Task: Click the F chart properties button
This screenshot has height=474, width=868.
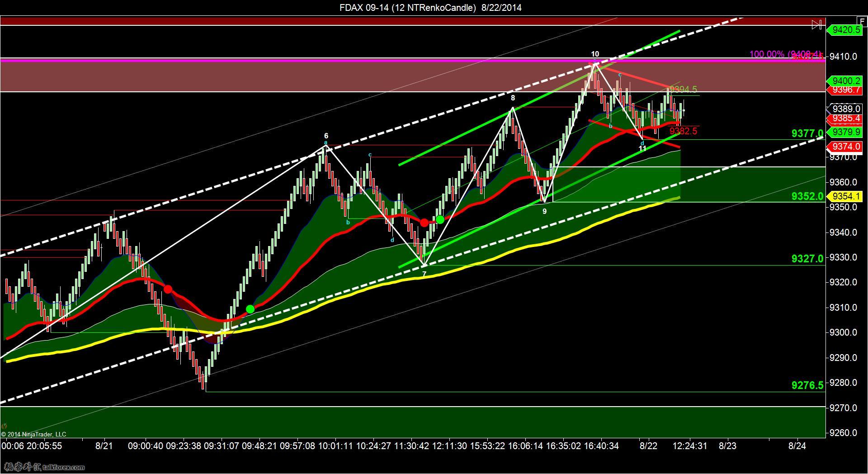Action: point(862,20)
